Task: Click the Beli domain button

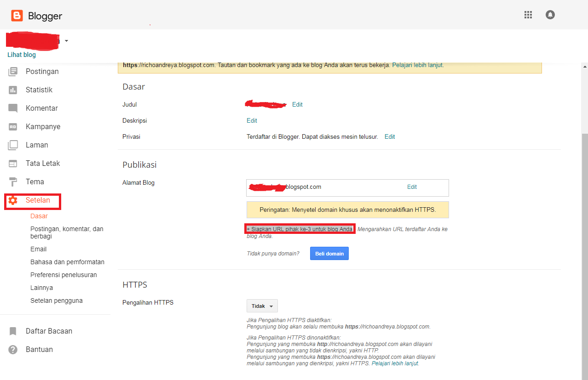Action: [329, 254]
